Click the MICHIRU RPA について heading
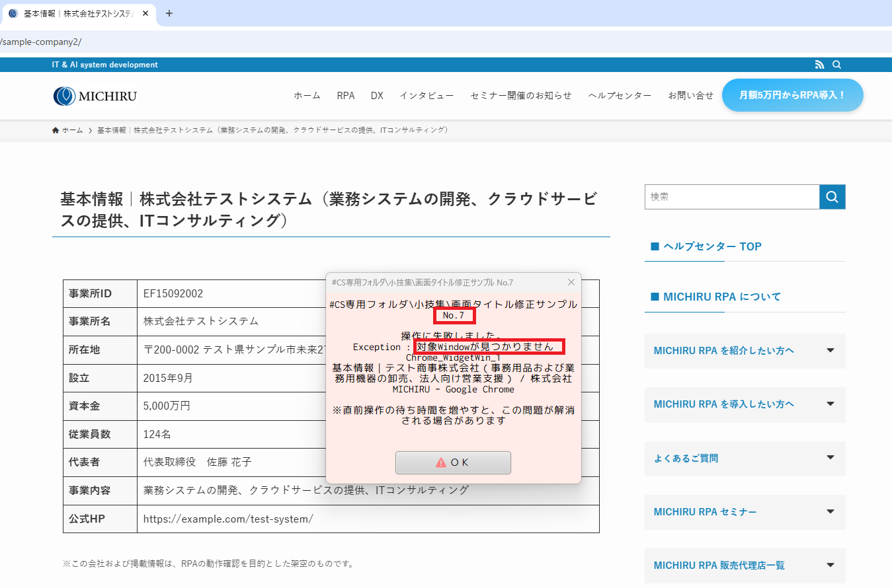Image resolution: width=892 pixels, height=588 pixels. point(722,297)
